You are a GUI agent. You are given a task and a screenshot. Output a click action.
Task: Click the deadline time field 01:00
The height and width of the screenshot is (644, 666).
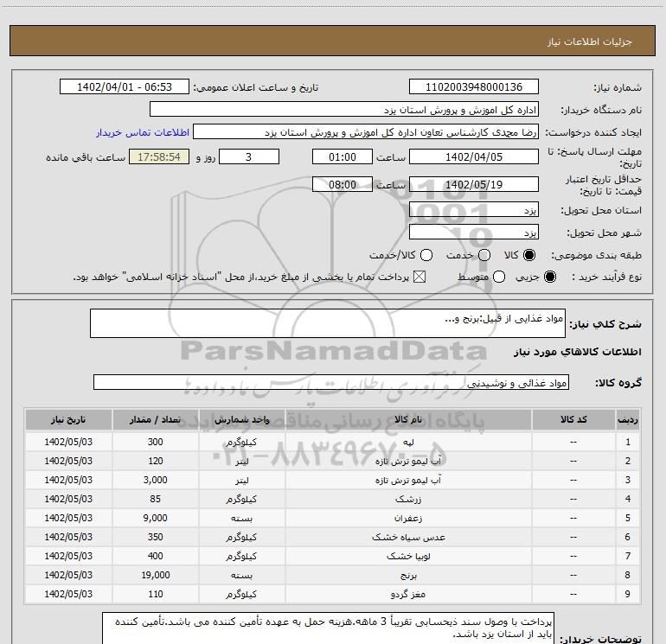tap(343, 156)
